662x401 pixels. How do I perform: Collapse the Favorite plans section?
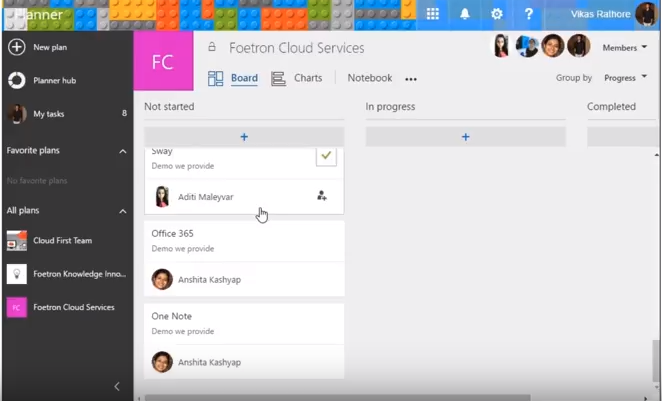coord(123,151)
